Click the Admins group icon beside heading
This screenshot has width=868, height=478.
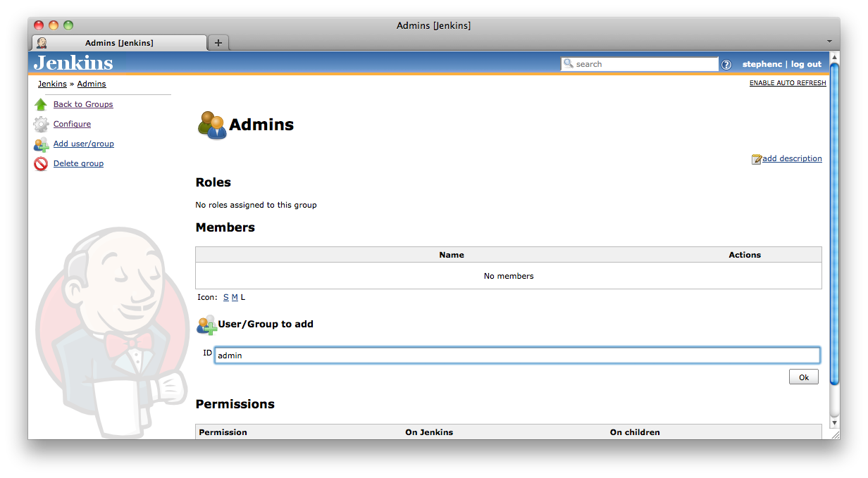click(x=212, y=125)
